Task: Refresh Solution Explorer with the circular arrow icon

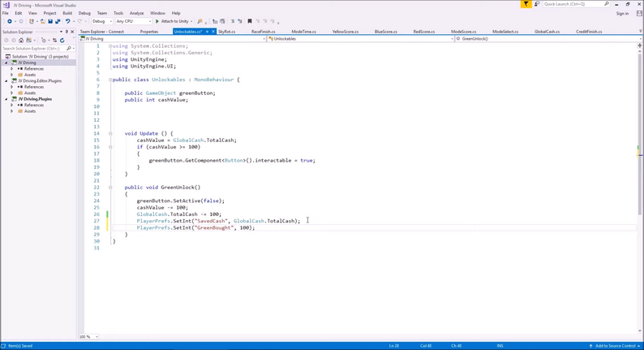Action: (x=62, y=41)
